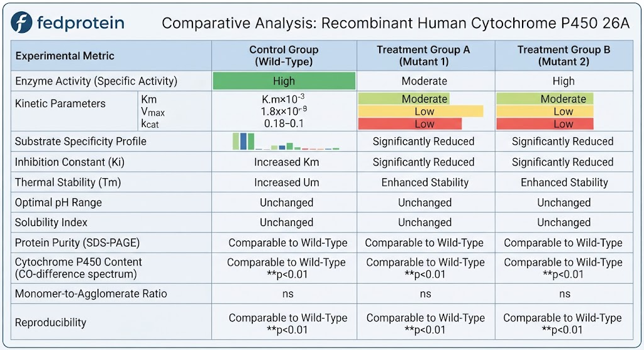The width and height of the screenshot is (644, 350).
Task: Click the Protein Purity (SDS-PAGE) row label
Action: (x=77, y=242)
